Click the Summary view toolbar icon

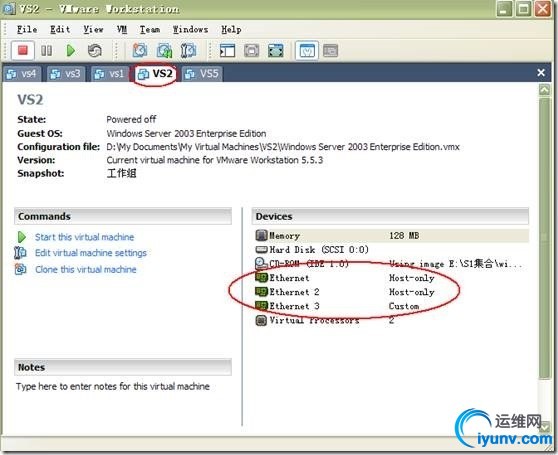(x=307, y=51)
